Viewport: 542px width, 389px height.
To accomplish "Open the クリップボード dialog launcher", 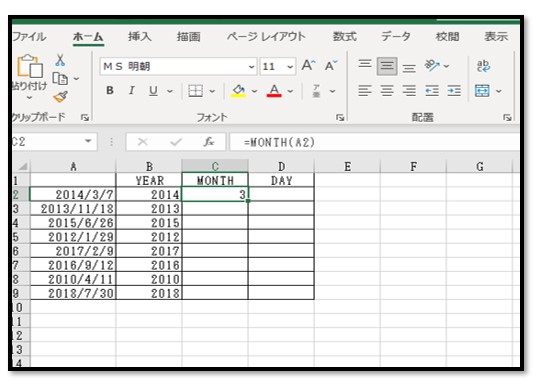I will point(84,118).
